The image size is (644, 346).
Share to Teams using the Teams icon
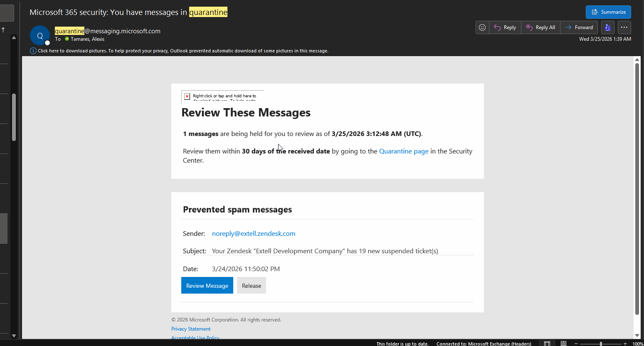[x=608, y=27]
